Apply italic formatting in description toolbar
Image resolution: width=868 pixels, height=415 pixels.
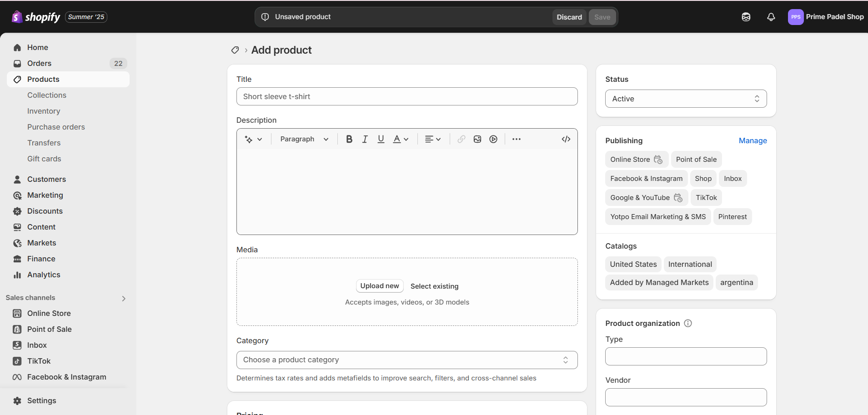point(365,139)
